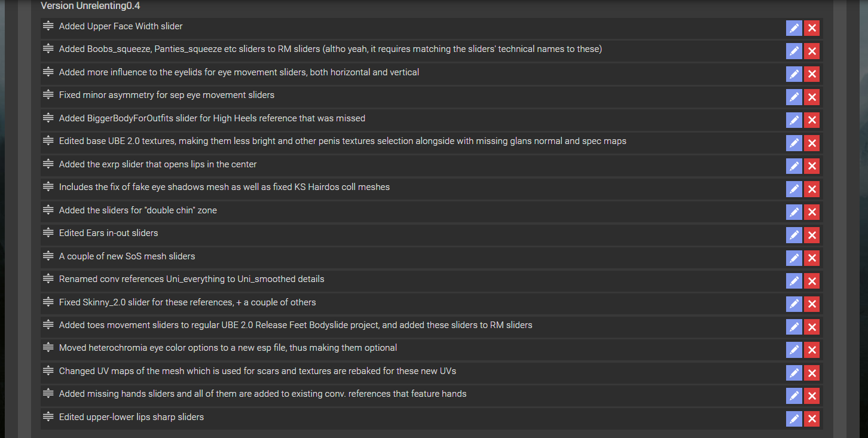Delete the 'Edited Ears in-out sliders' entry
The image size is (868, 438).
click(x=811, y=235)
